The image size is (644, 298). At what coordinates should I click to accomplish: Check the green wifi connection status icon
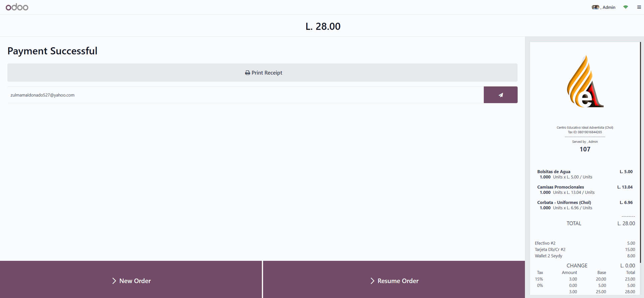626,7
